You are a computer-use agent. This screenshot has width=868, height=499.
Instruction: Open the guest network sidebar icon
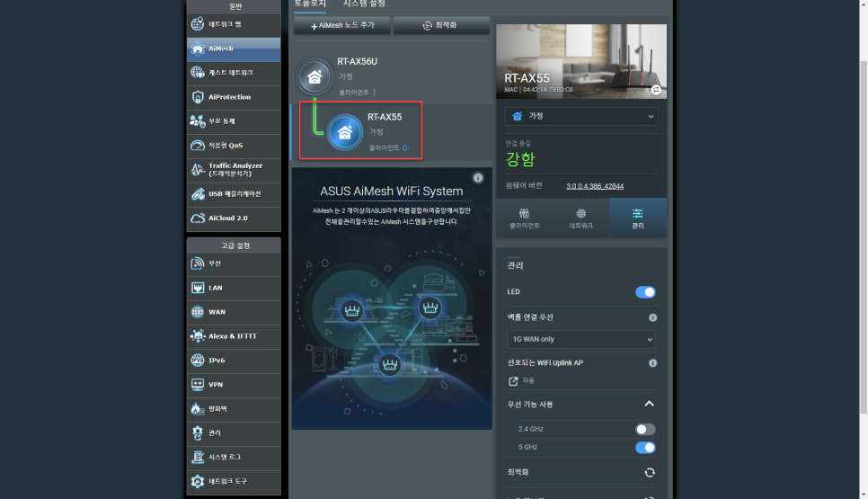point(198,73)
